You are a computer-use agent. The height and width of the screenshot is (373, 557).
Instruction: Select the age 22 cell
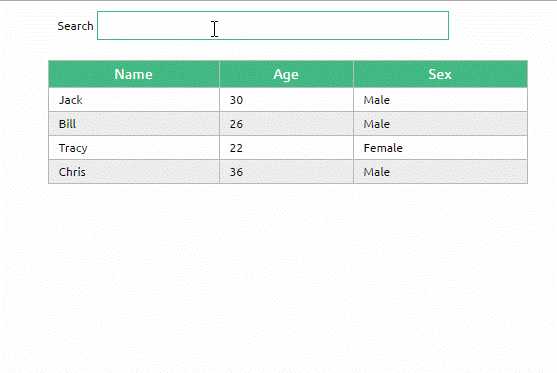point(286,148)
